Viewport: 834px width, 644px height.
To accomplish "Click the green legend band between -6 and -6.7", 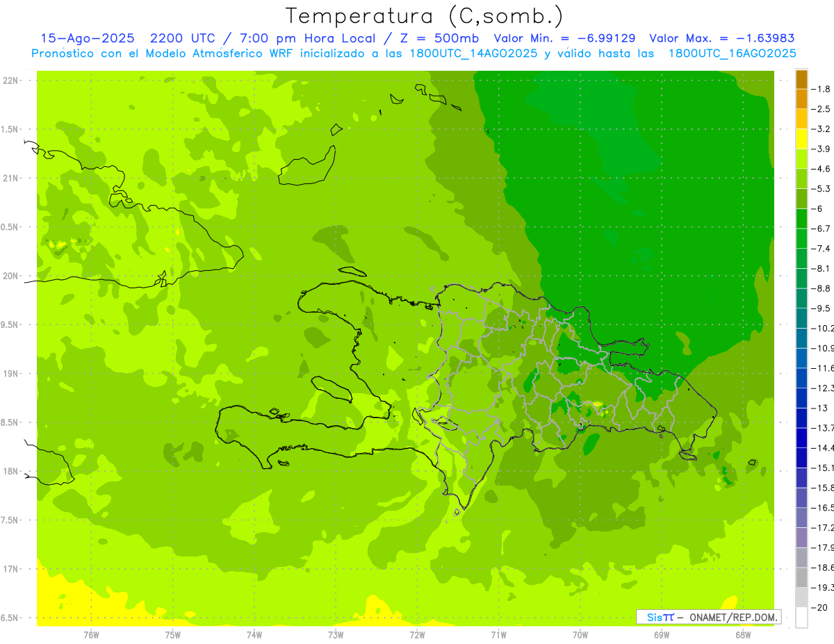I will coord(801,219).
